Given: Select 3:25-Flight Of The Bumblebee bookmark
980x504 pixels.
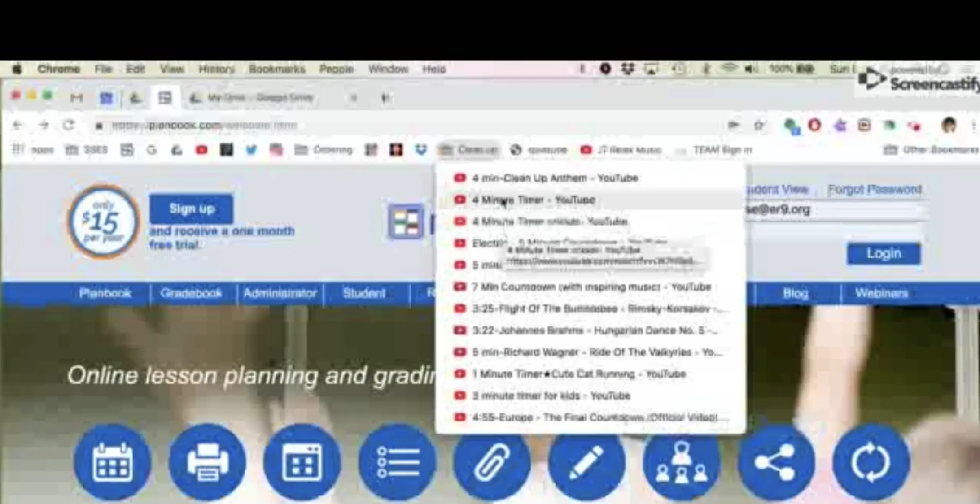Looking at the screenshot, I should coord(591,308).
